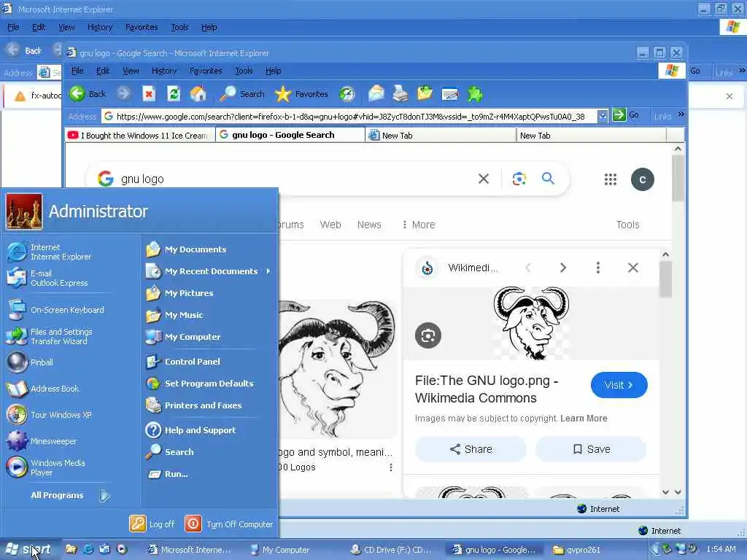The width and height of the screenshot is (747, 560).
Task: Open My Documents in the Start menu
Action: (186, 249)
